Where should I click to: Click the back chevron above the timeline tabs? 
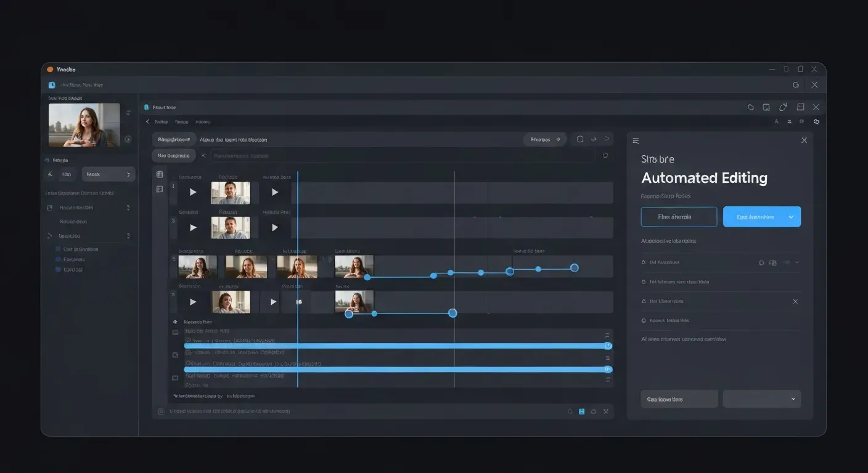(x=148, y=121)
